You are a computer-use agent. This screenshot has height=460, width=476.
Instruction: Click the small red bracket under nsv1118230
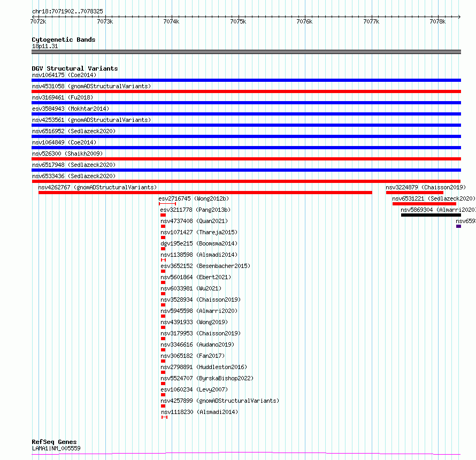[164, 417]
